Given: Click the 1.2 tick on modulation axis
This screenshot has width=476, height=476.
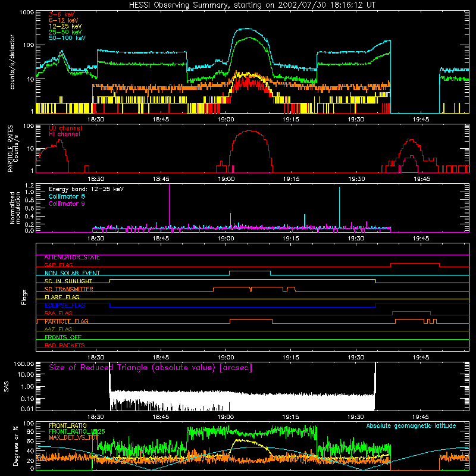Looking at the screenshot, I should [29, 186].
